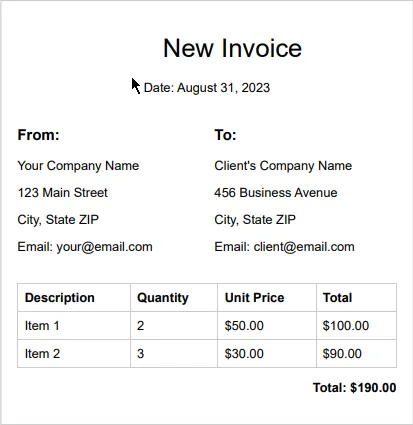The width and height of the screenshot is (413, 425).
Task: Select the Item 2 cell
Action: [74, 354]
